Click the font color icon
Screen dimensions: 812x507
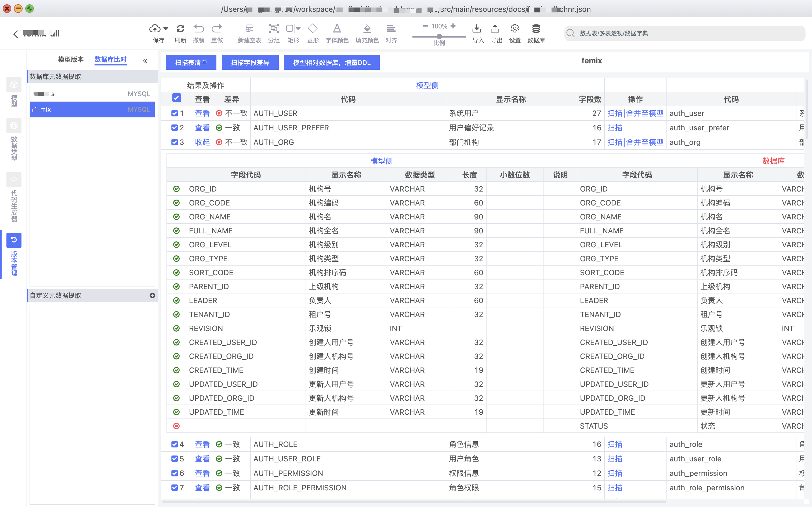click(x=337, y=28)
